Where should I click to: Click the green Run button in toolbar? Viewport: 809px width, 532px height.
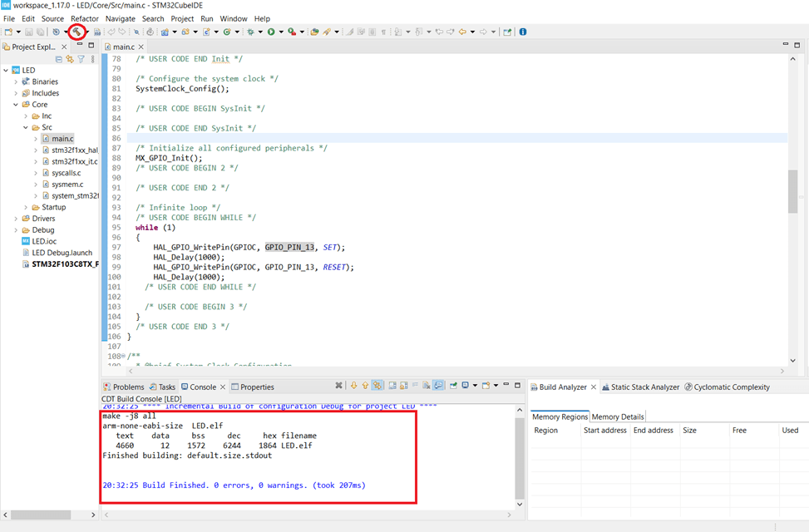[x=270, y=32]
